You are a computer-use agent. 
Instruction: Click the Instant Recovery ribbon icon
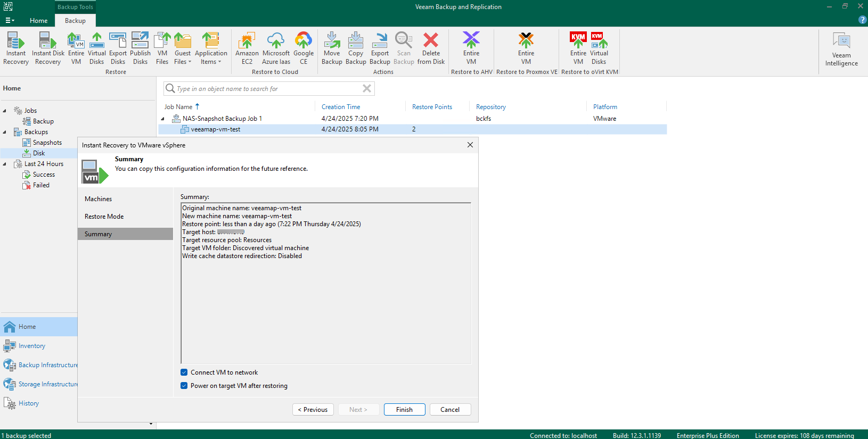16,48
